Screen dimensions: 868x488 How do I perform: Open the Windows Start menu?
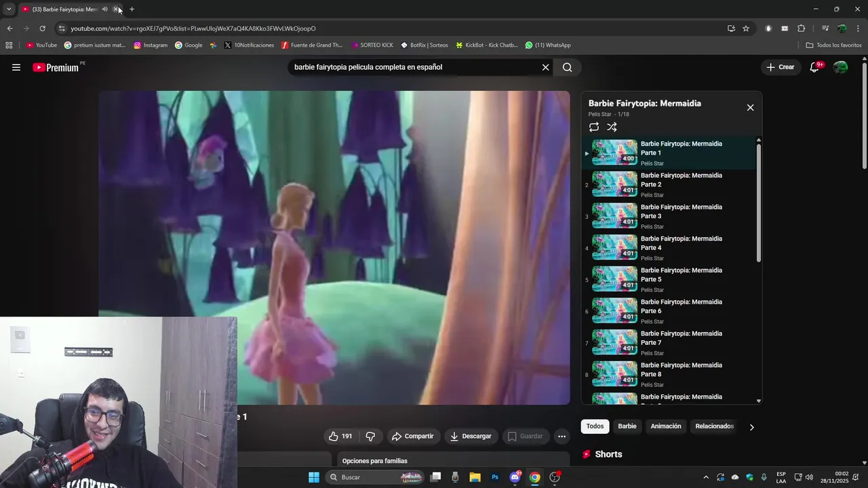pos(314,477)
